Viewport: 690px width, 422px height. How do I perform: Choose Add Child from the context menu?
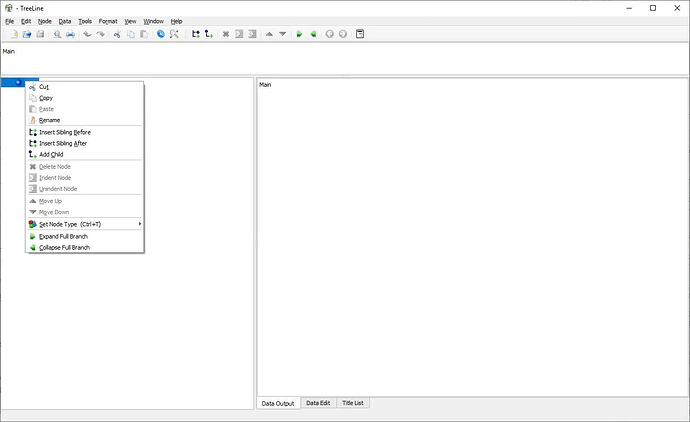click(52, 154)
